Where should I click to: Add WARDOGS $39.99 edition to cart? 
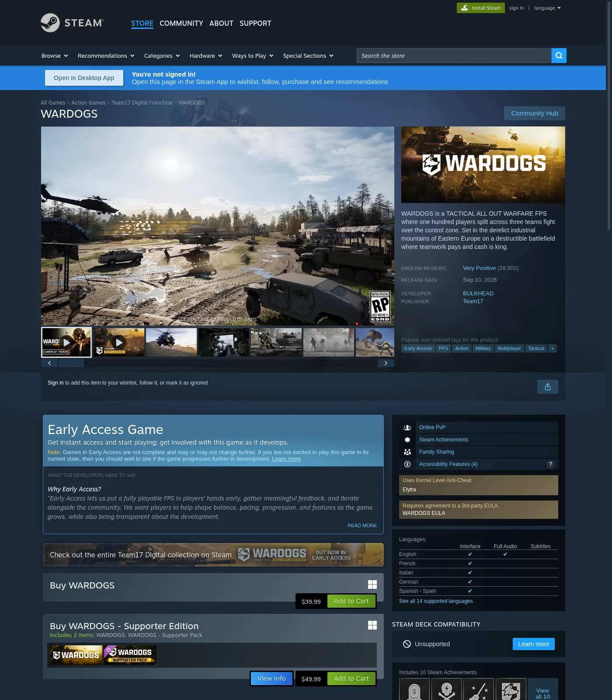(x=351, y=601)
